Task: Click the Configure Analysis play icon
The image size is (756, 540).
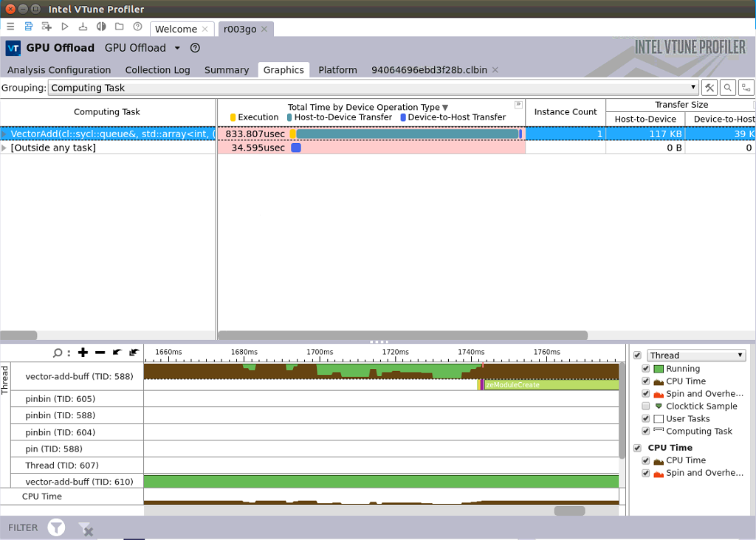Action: click(65, 27)
